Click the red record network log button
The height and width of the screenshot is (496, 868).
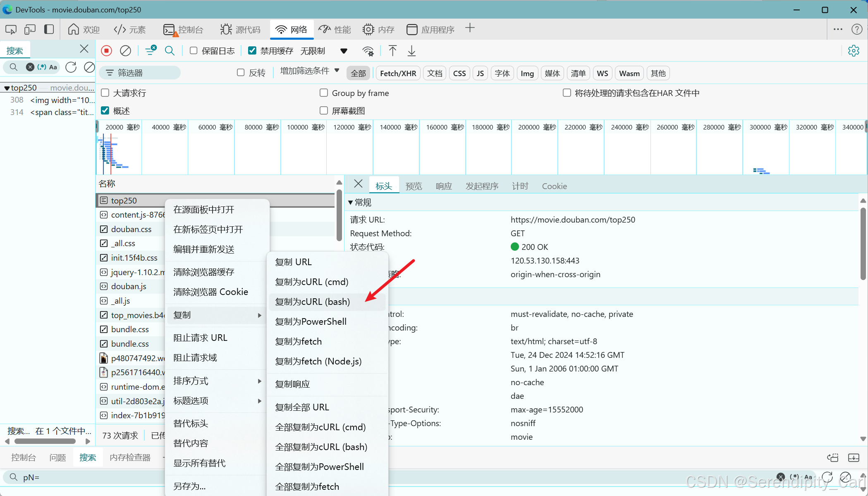coord(106,50)
